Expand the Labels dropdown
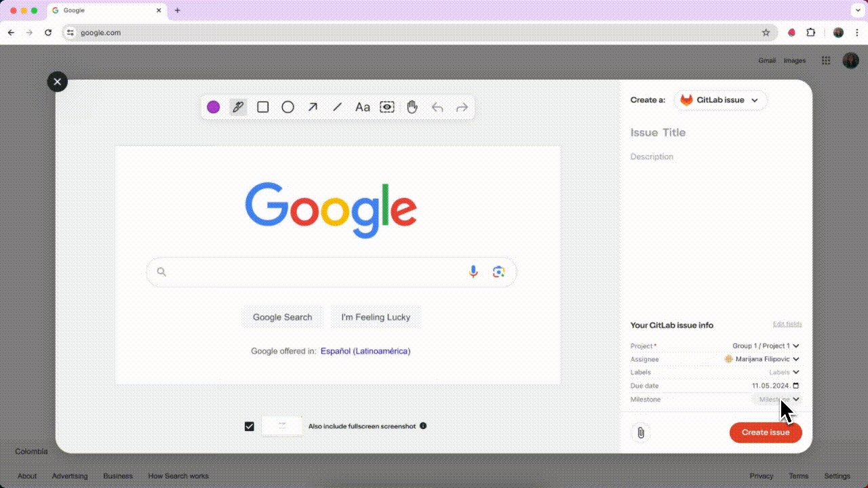The image size is (868, 488). (x=784, y=372)
